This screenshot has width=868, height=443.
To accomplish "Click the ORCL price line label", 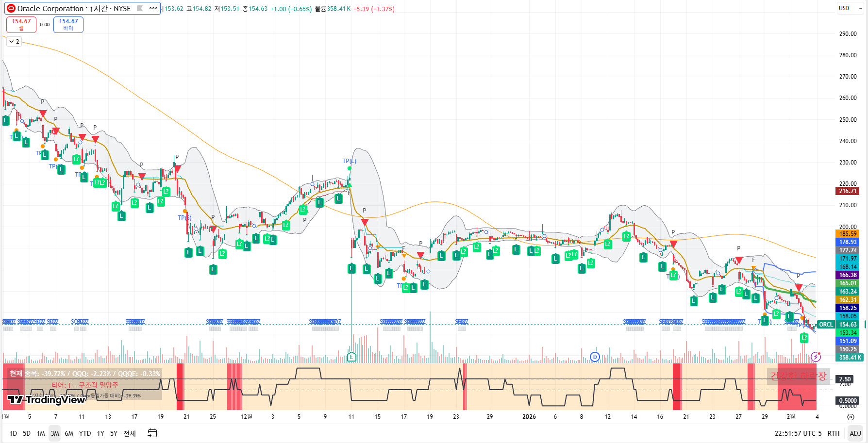I will tap(826, 325).
